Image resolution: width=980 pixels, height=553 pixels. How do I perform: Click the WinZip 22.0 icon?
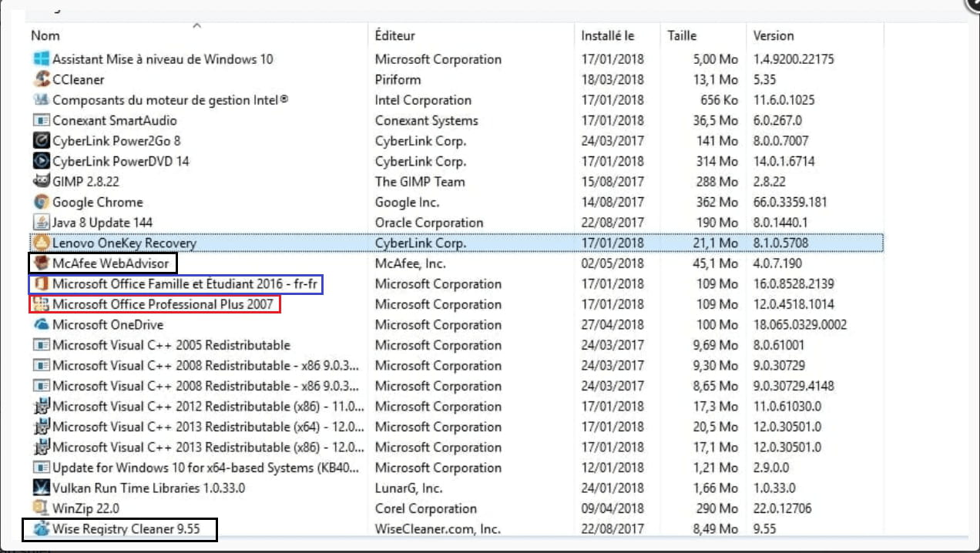tap(42, 508)
